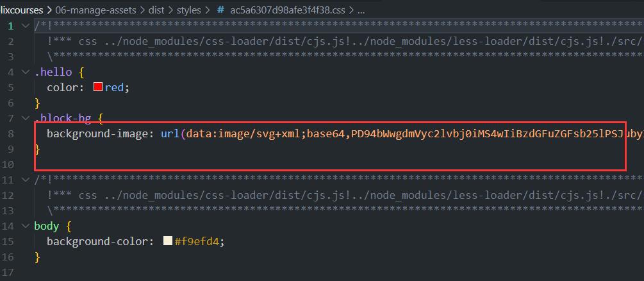This screenshot has width=644, height=281.
Task: Place cursor on the background-image property
Action: (99, 133)
